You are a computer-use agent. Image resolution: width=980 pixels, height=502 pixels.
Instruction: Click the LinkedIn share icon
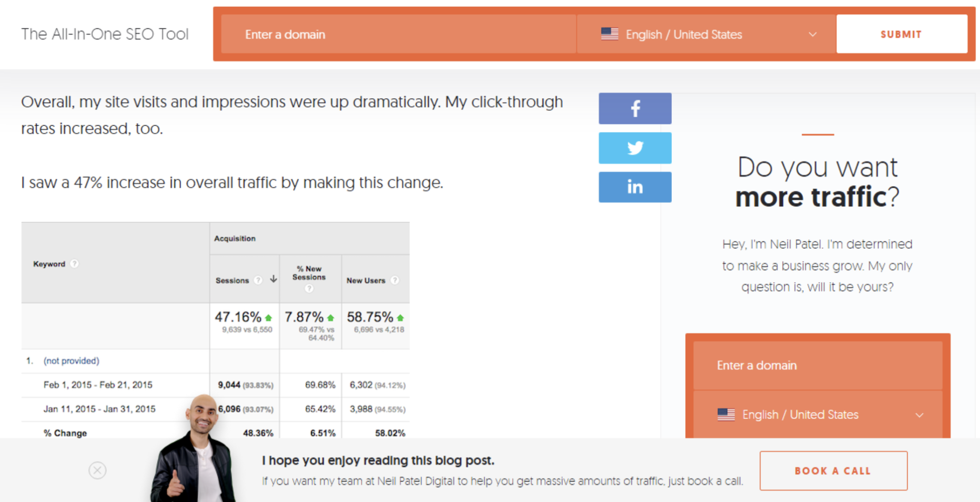tap(634, 187)
